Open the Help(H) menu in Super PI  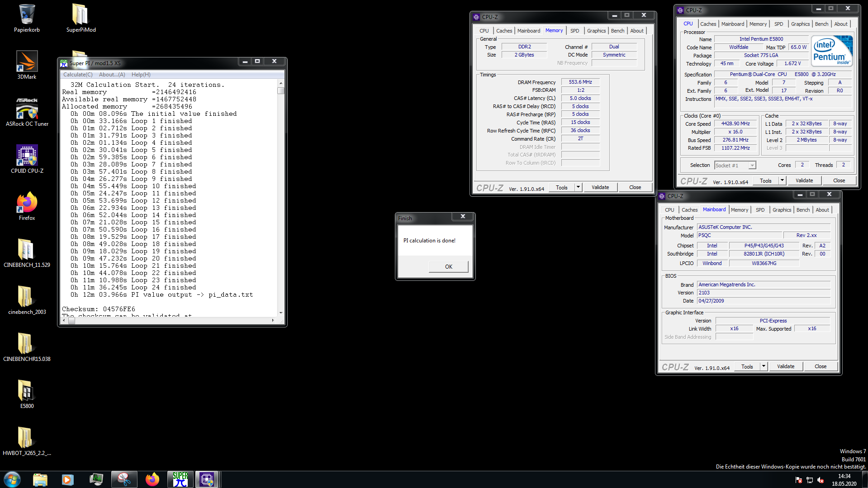coord(141,75)
